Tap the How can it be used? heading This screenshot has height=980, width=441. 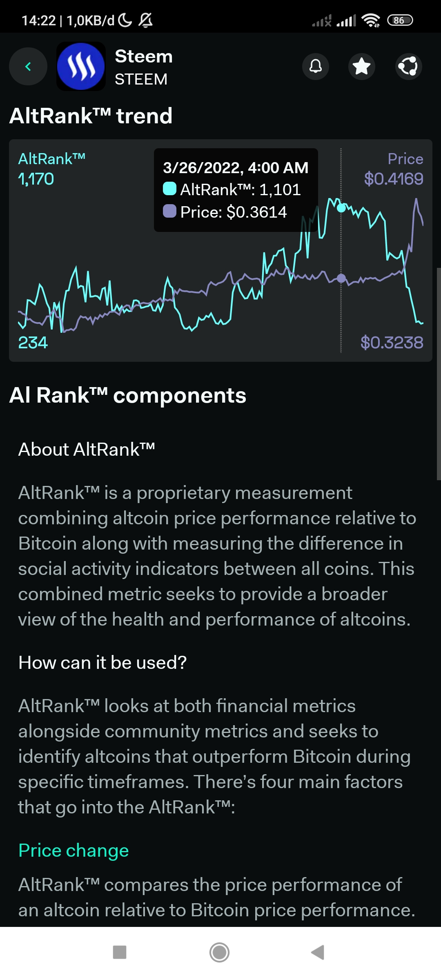pos(102,662)
